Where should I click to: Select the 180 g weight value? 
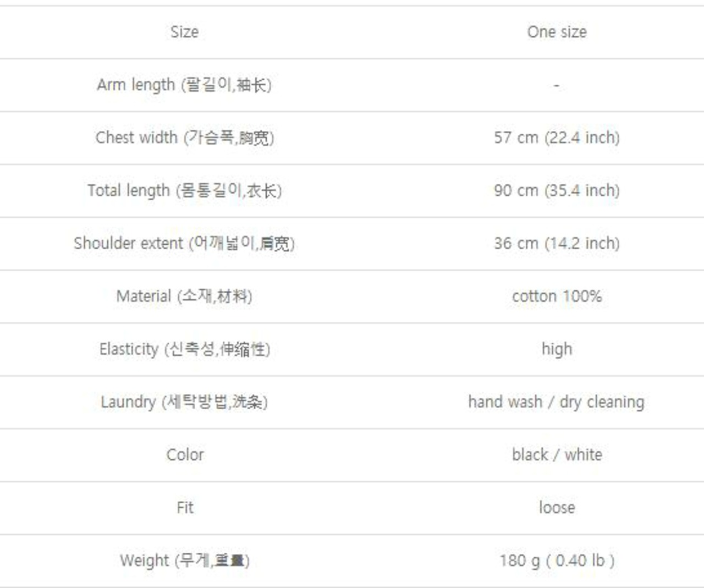tap(557, 560)
